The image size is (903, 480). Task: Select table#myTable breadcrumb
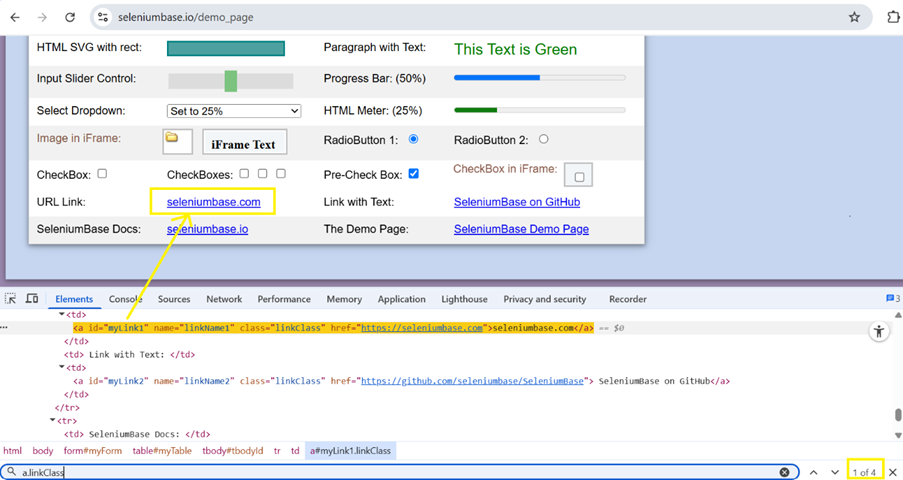point(162,451)
